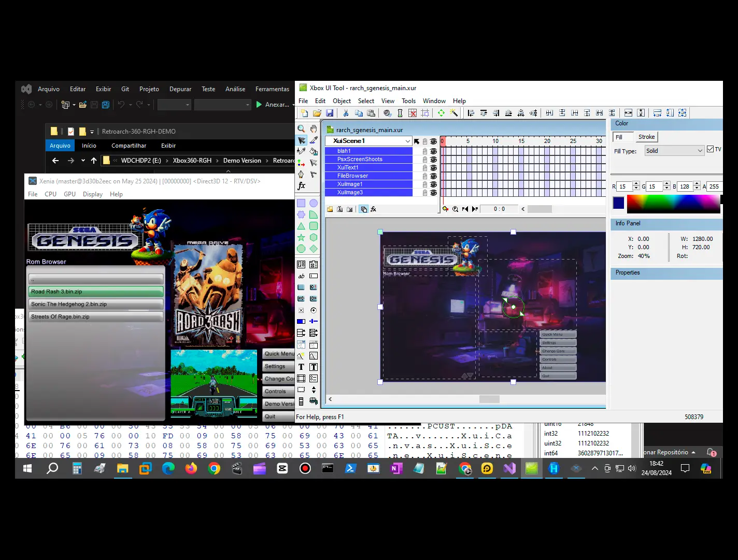The width and height of the screenshot is (738, 560).
Task: Select Road Rash 3.bin.zip in Rom Browser
Action: click(95, 292)
